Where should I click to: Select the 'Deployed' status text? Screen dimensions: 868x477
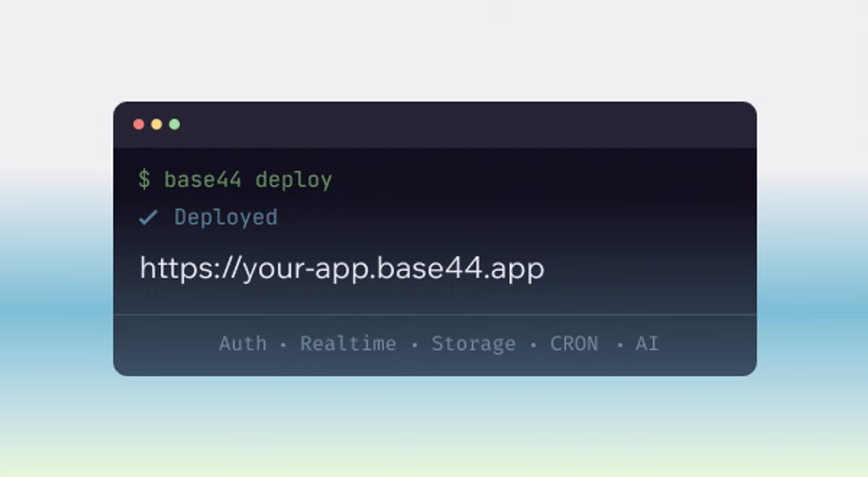tap(226, 218)
